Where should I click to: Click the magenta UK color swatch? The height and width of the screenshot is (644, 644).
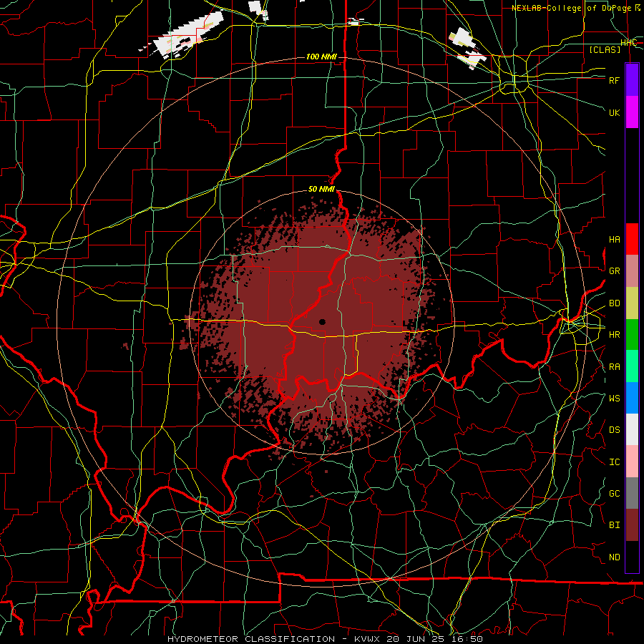click(632, 112)
